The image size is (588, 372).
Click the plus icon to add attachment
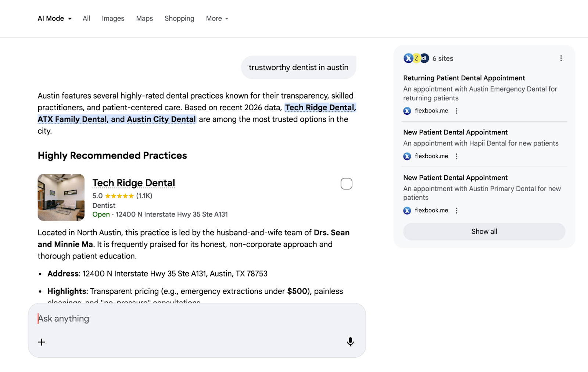pyautogui.click(x=42, y=342)
